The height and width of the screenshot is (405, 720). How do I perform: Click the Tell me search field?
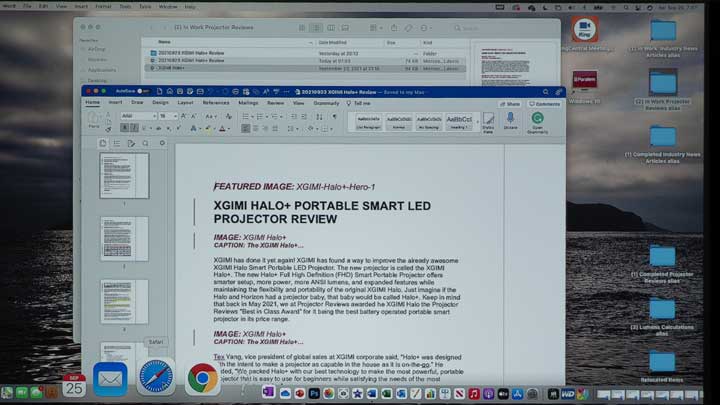359,103
